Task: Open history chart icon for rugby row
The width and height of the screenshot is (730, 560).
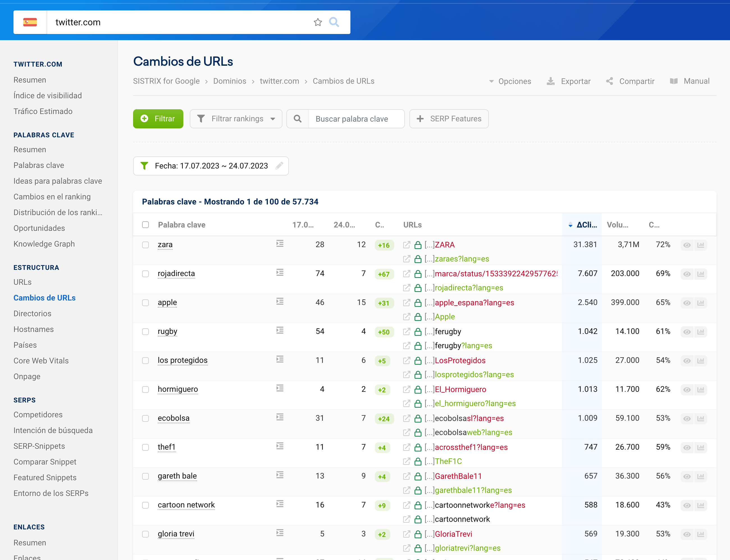Action: pyautogui.click(x=701, y=332)
